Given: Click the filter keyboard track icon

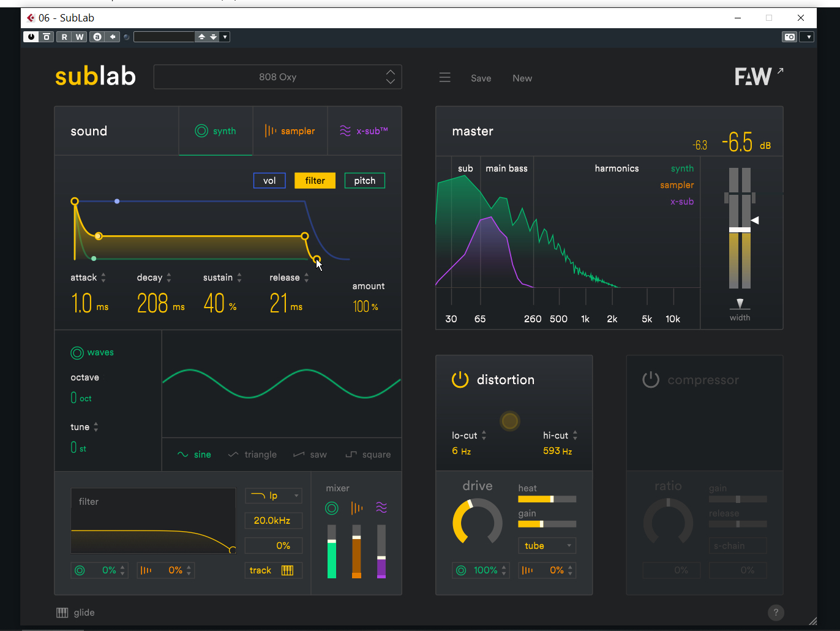Looking at the screenshot, I should coord(287,570).
